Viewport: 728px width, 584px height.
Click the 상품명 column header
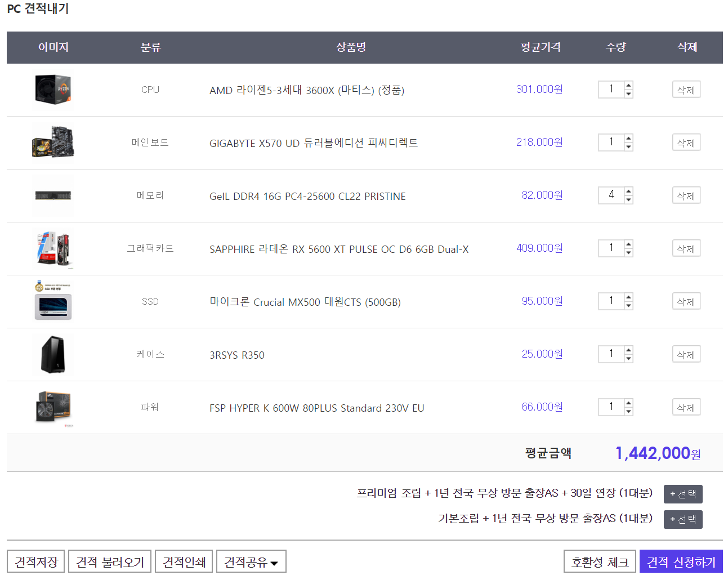click(351, 47)
